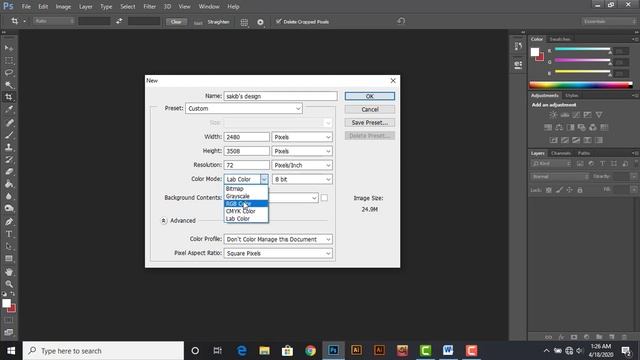Click Save Preset button

pos(370,122)
